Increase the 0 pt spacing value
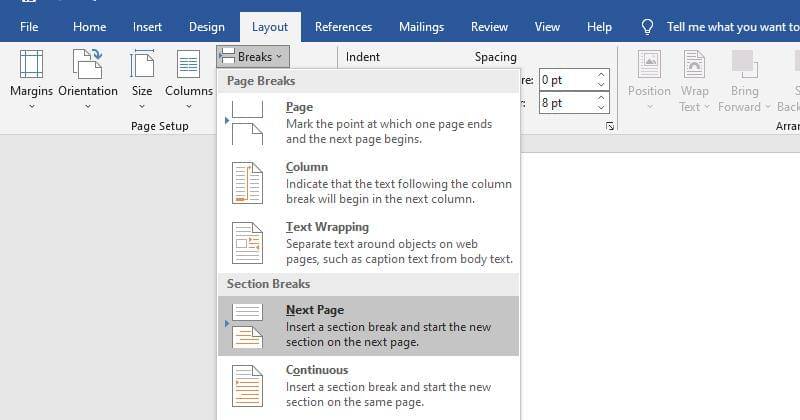800x420 pixels. (x=601, y=74)
